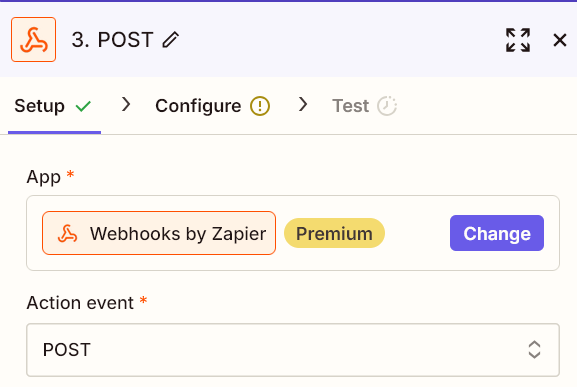The width and height of the screenshot is (577, 387).
Task: Open the Action event POST dropdown
Action: 293,350
